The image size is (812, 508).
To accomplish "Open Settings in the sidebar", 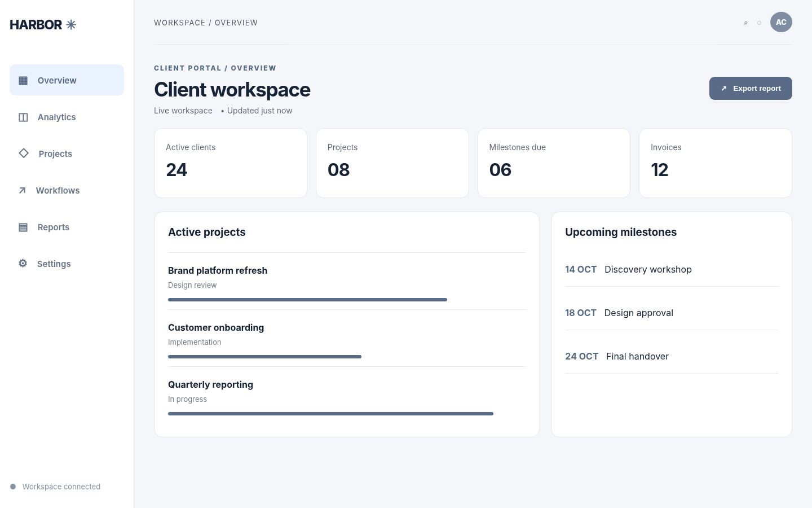I will pyautogui.click(x=67, y=264).
